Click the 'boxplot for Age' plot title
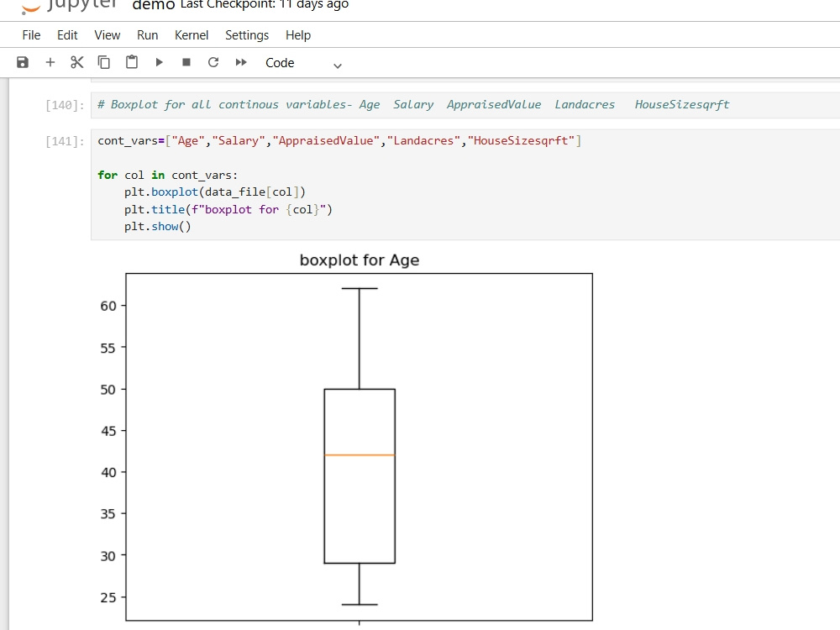Screen dimensions: 840x630 click(360, 260)
